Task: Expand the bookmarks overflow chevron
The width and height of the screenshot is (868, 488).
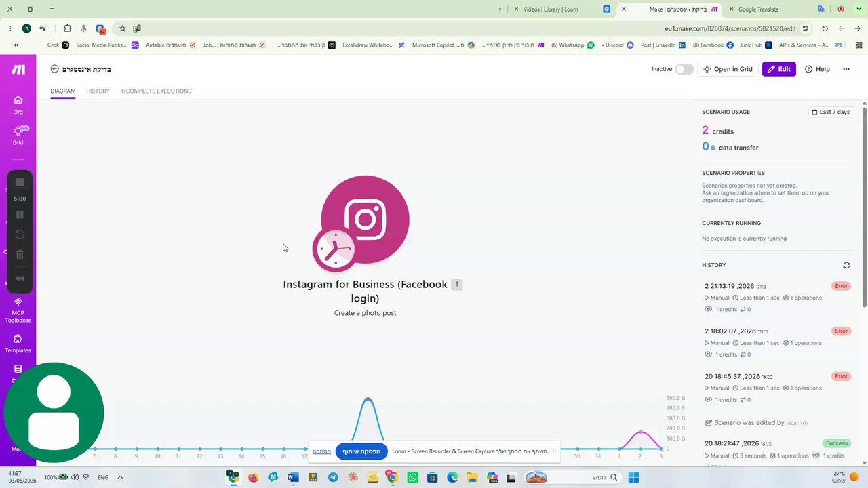Action: 16,45
